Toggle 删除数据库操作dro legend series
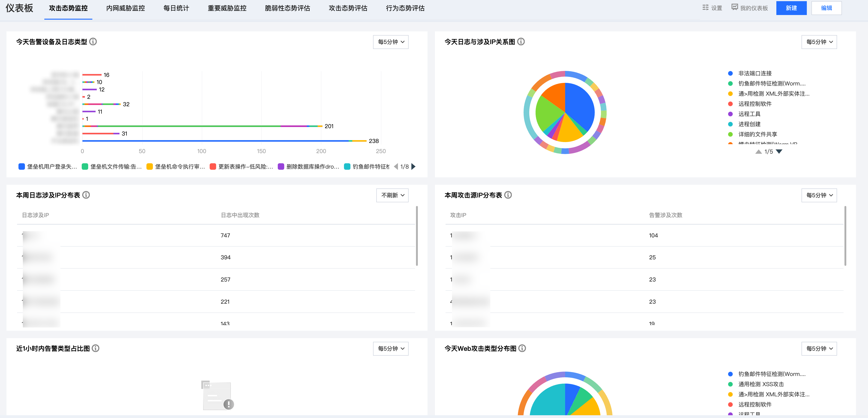 pos(309,167)
